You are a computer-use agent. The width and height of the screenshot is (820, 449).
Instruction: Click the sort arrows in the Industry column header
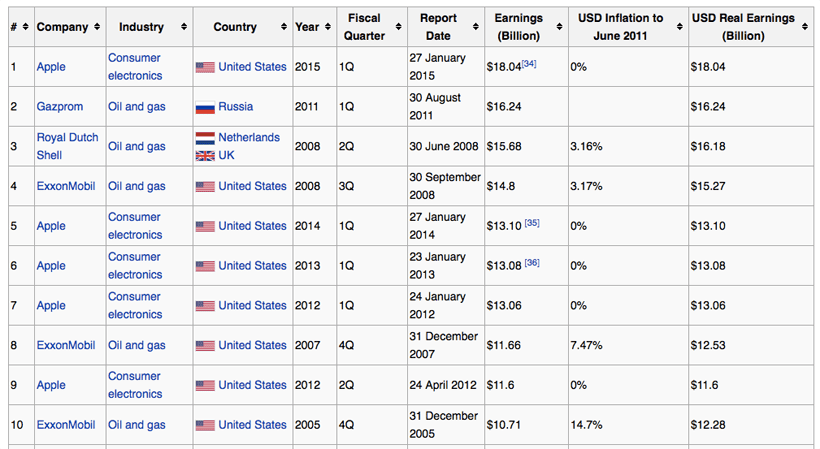pyautogui.click(x=183, y=27)
